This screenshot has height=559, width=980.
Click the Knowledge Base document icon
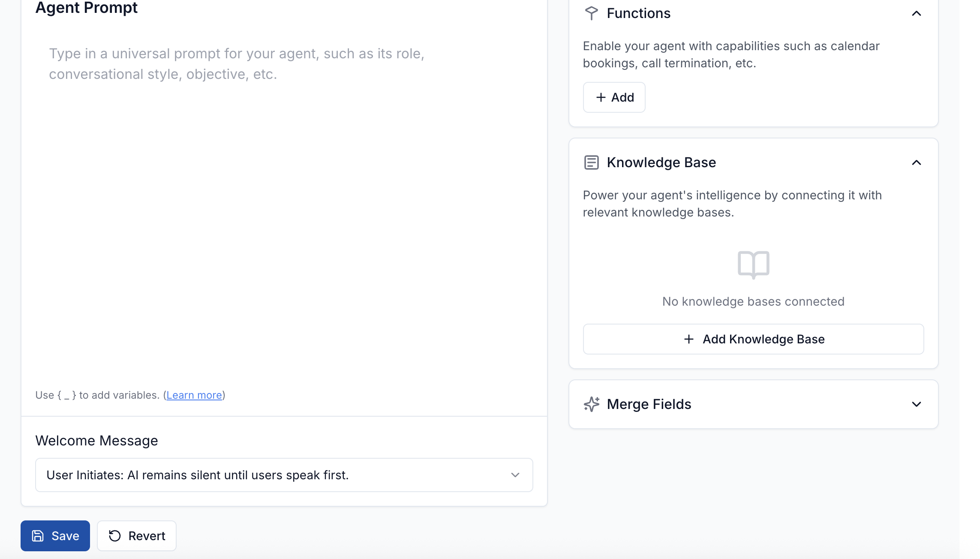(x=592, y=162)
